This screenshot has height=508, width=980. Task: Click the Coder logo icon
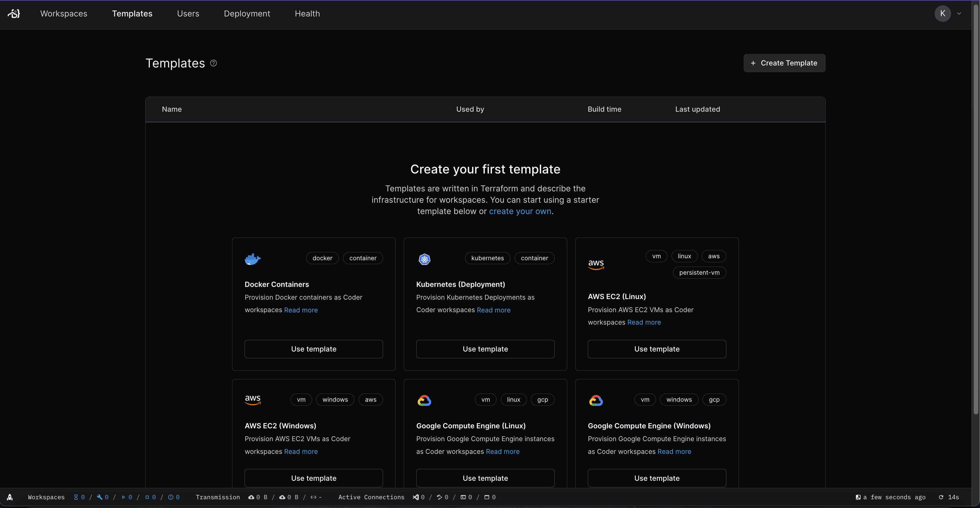(14, 14)
